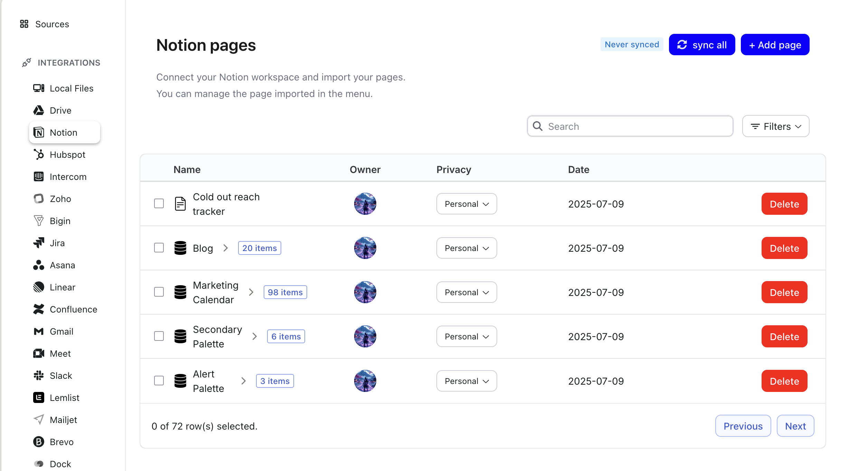Click the Sources grid icon

pyautogui.click(x=24, y=24)
